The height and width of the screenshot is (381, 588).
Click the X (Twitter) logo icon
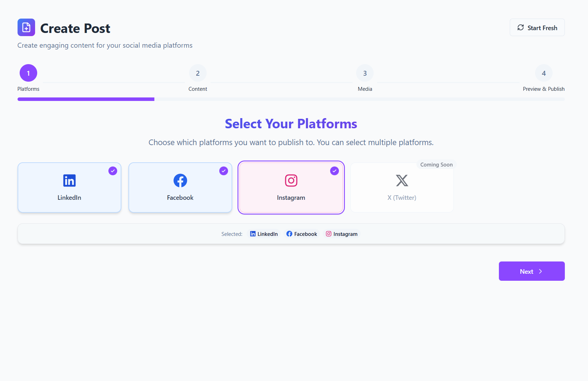click(x=402, y=181)
